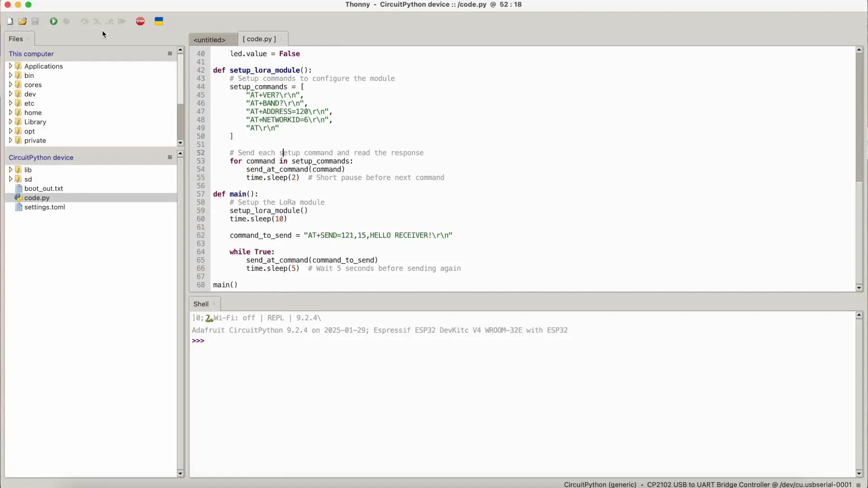868x488 pixels.
Task: Click the Step into toolbar icon
Action: [97, 22]
